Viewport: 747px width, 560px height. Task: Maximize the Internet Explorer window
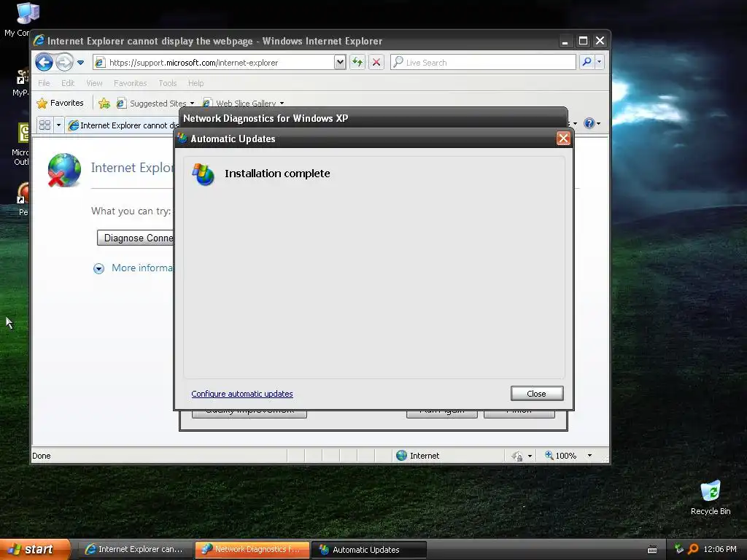583,41
